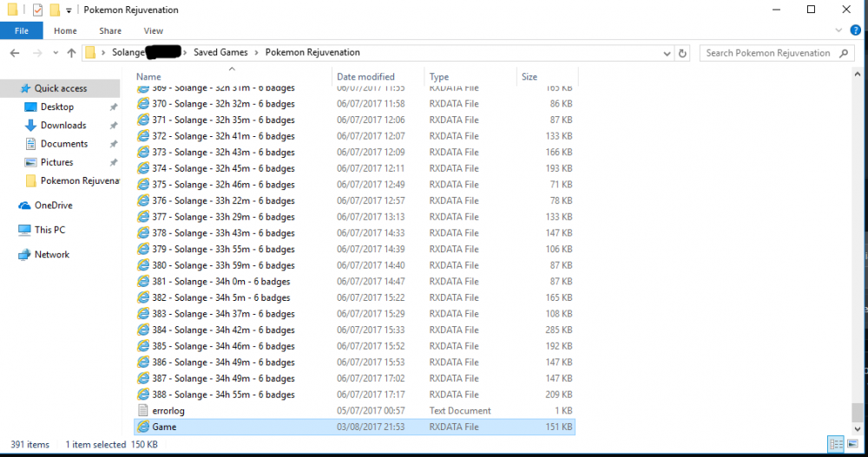
Task: Click pin icon next to Documents
Action: 114,144
